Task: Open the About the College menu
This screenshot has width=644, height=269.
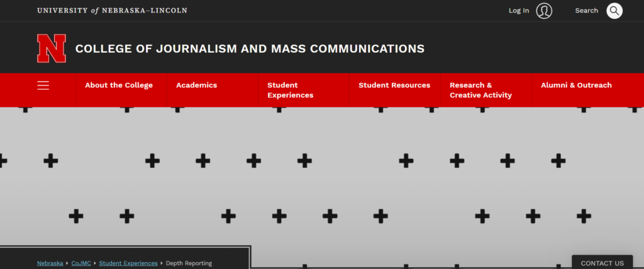Action: [x=119, y=85]
